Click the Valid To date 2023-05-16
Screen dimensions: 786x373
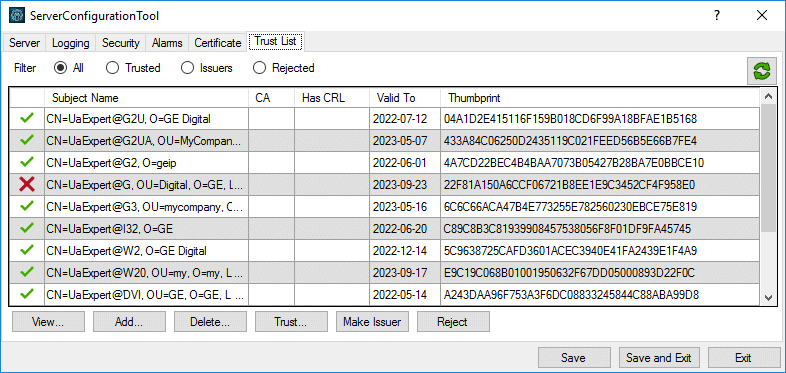click(400, 207)
